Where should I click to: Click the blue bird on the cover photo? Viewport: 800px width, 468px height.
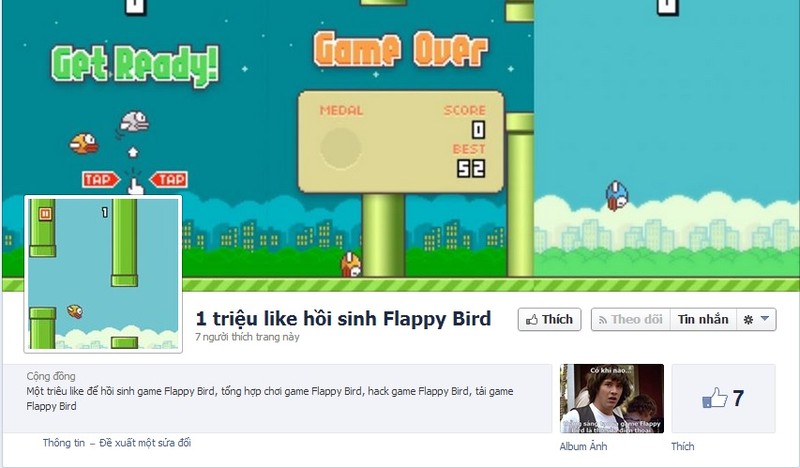tap(617, 195)
